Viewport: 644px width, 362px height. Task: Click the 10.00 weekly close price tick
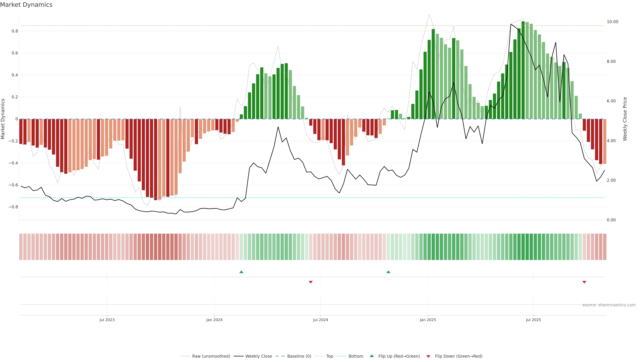click(612, 22)
